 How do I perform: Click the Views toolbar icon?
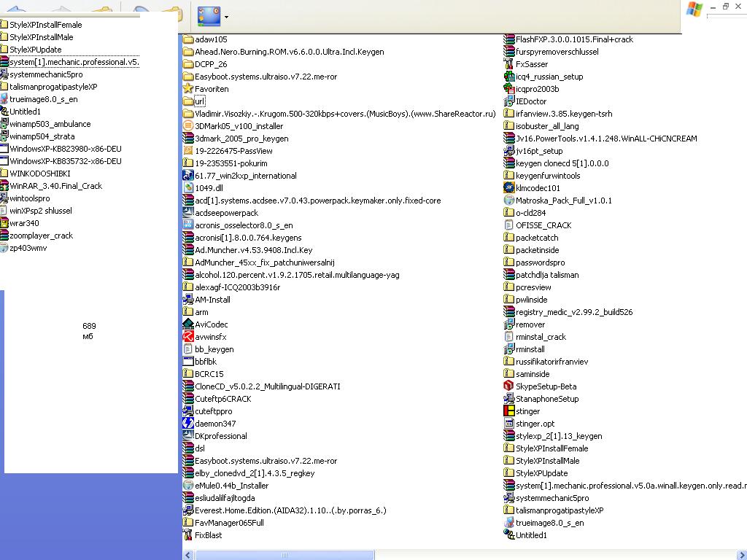tap(209, 17)
